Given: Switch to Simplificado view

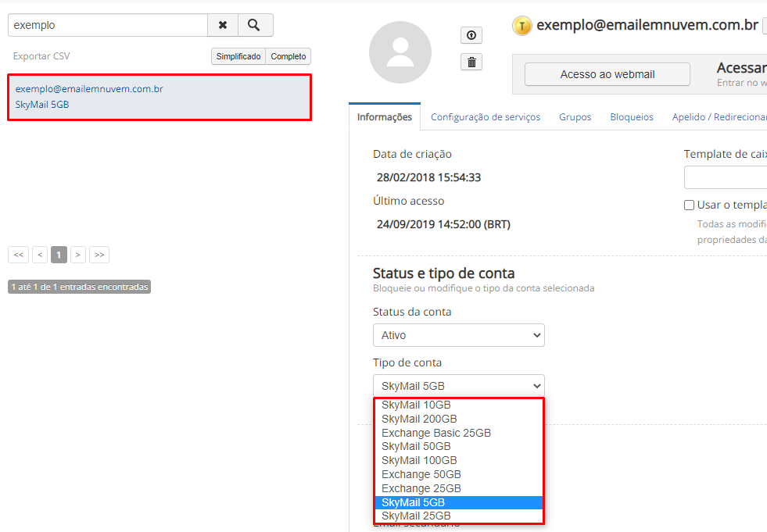Looking at the screenshot, I should click(238, 56).
